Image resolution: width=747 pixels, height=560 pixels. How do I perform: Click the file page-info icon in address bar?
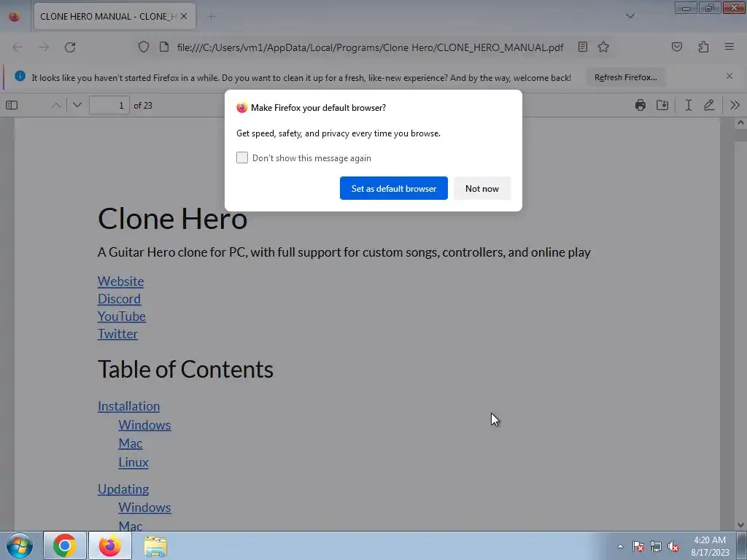164,47
